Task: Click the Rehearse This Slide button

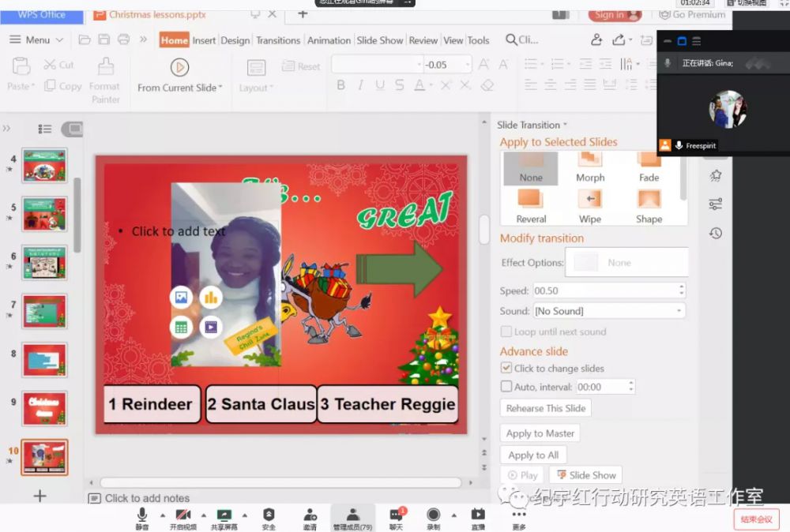Action: [x=545, y=408]
